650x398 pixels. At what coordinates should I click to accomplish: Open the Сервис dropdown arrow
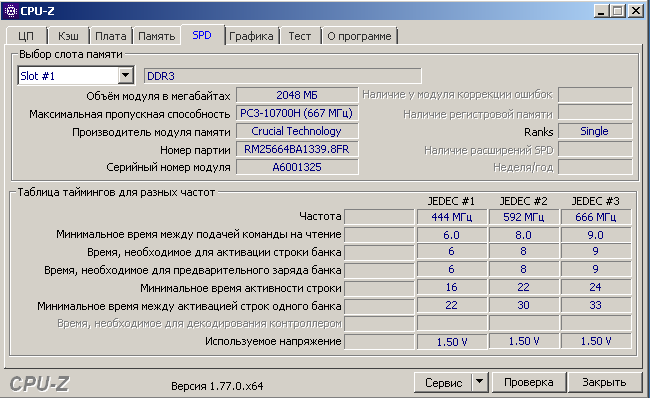tap(480, 382)
